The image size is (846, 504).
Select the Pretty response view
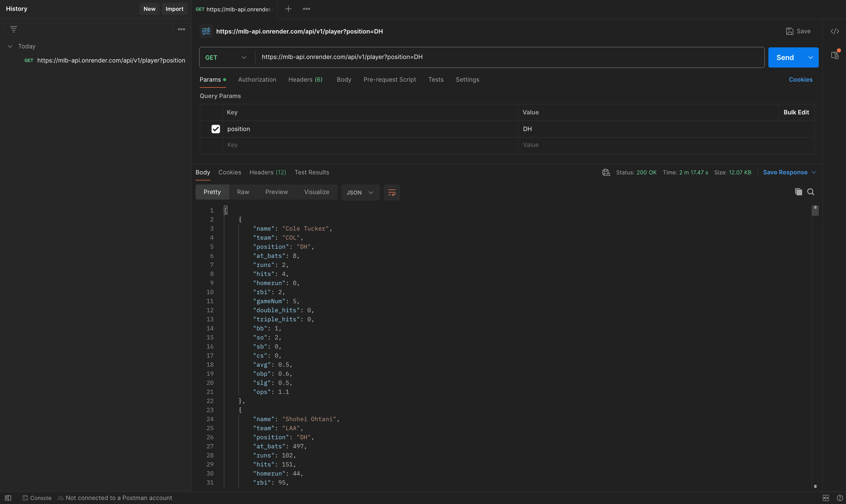tap(212, 192)
